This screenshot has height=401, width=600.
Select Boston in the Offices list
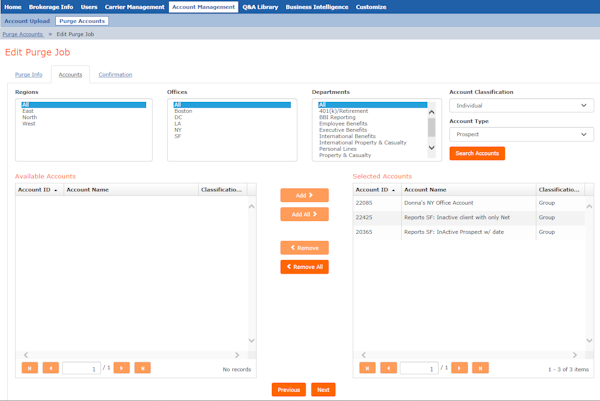pos(183,111)
